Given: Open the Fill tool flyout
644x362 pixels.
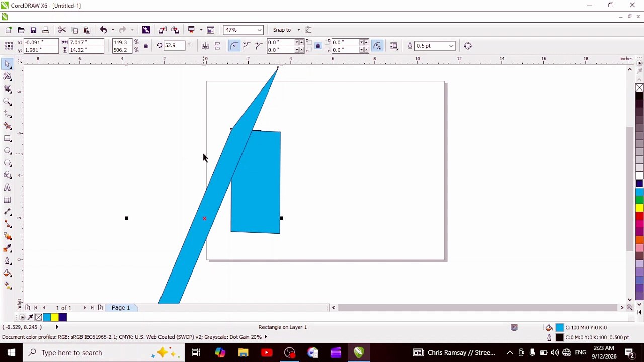Looking at the screenshot, I should pyautogui.click(x=8, y=274).
